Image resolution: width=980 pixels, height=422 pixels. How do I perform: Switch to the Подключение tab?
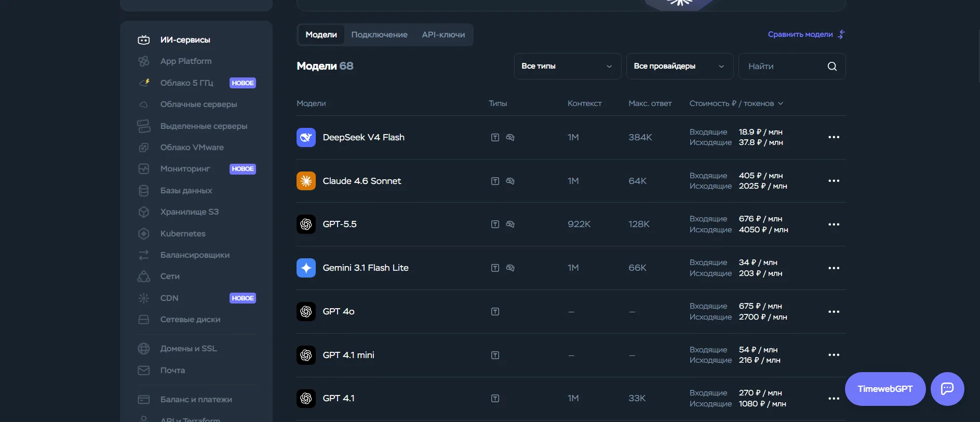click(379, 35)
